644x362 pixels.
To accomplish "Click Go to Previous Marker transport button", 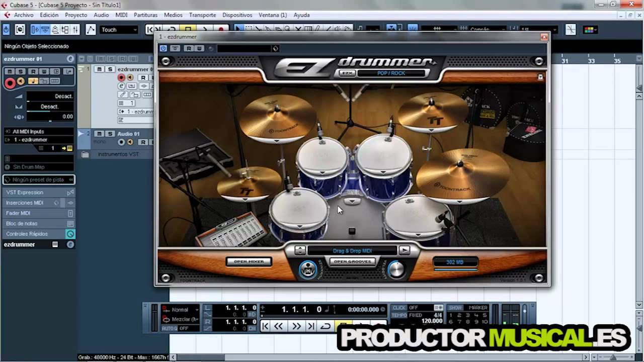I will click(265, 326).
